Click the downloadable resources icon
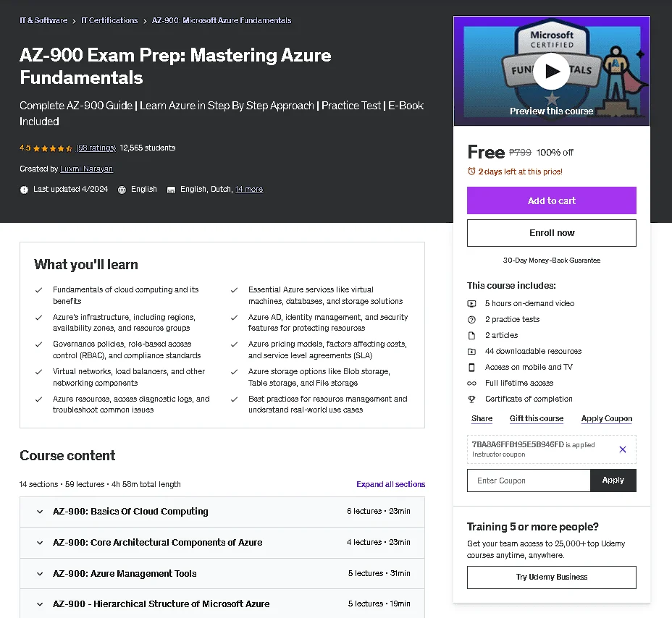The width and height of the screenshot is (672, 618). point(471,351)
